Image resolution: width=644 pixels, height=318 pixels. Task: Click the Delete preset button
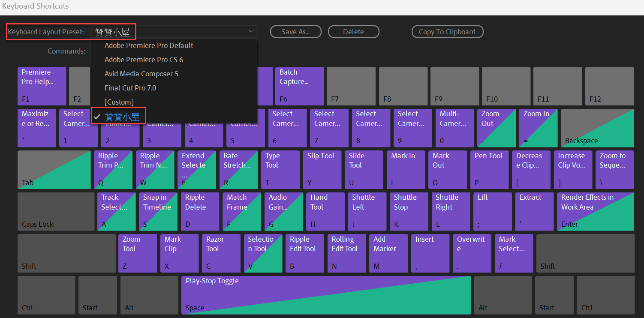click(x=353, y=32)
